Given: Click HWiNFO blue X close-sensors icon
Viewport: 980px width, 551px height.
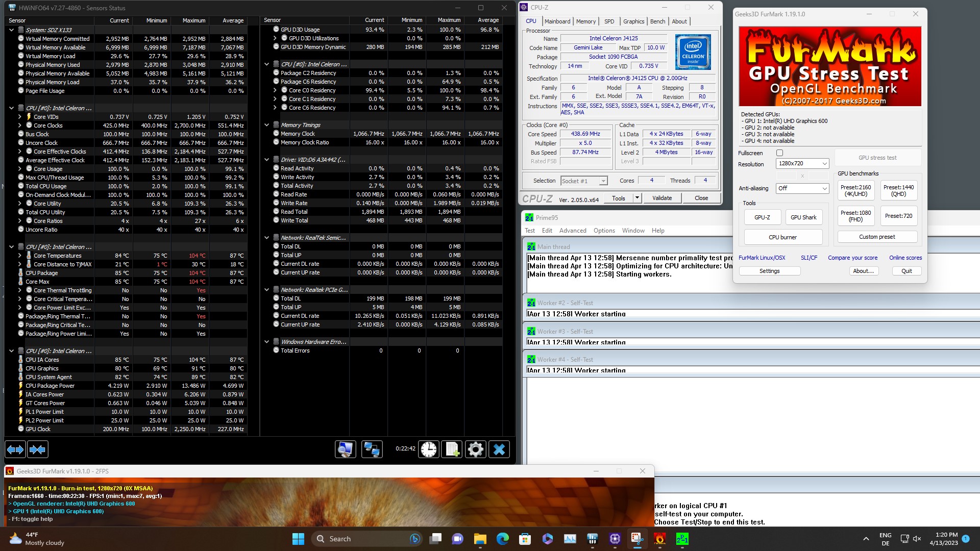Looking at the screenshot, I should pos(499,449).
